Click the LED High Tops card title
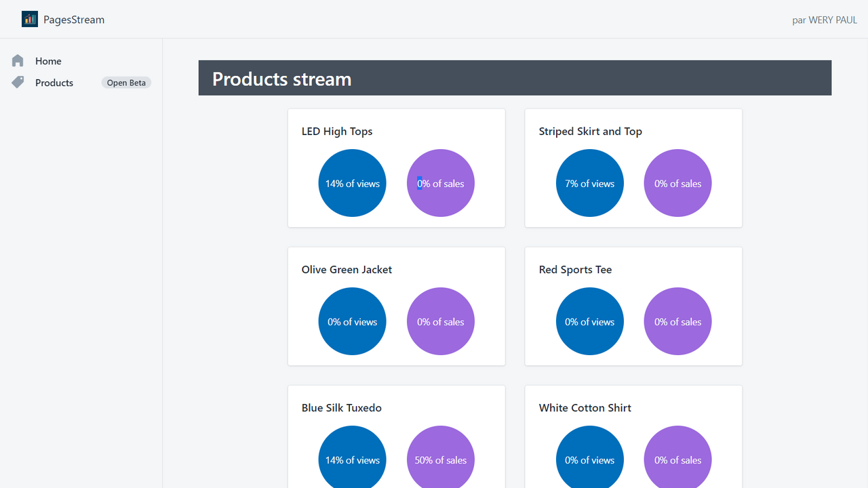This screenshot has height=488, width=868. (337, 131)
